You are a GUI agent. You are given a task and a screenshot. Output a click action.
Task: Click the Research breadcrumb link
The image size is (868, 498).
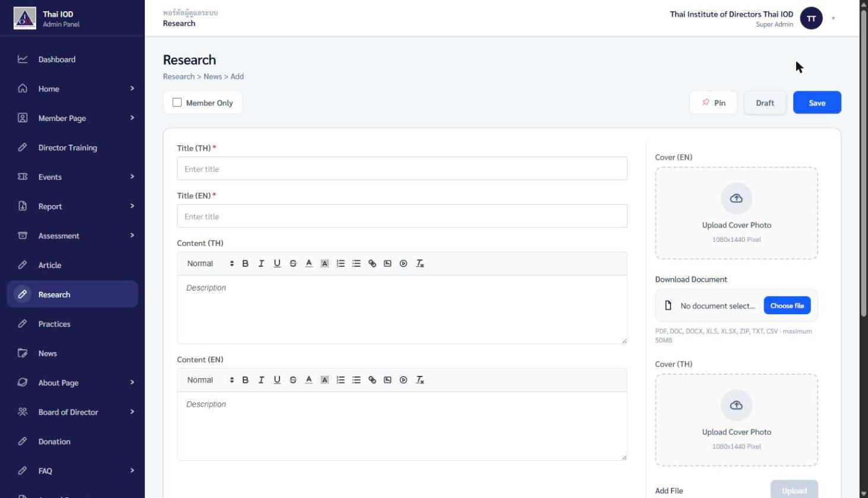179,76
